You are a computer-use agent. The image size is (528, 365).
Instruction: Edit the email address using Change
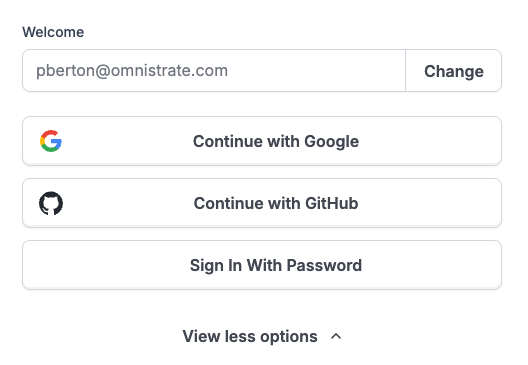pyautogui.click(x=454, y=71)
